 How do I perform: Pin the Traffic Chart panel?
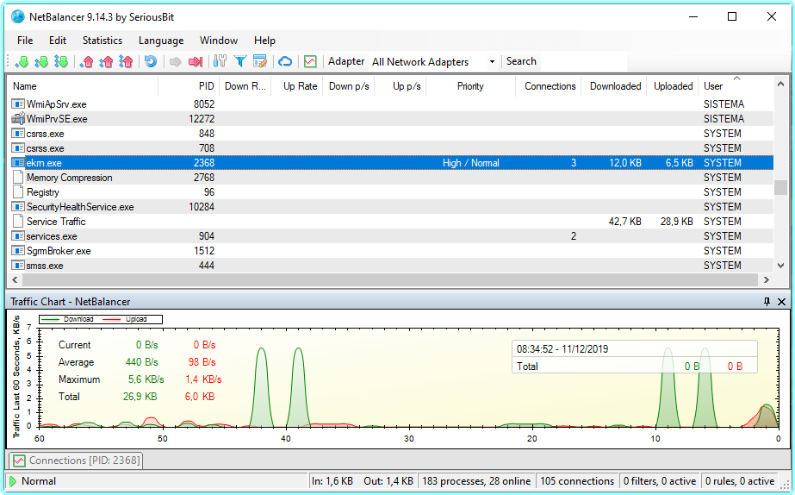tap(767, 301)
